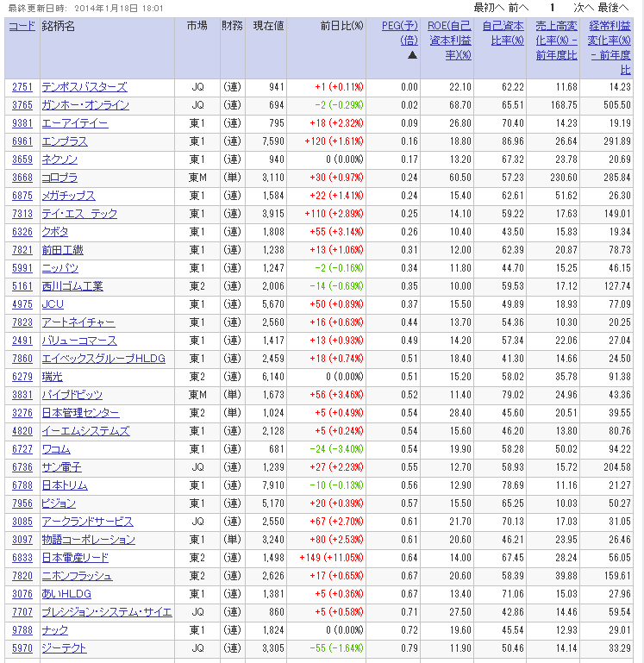View ワコム stock details
The image size is (644, 663).
click(x=56, y=449)
